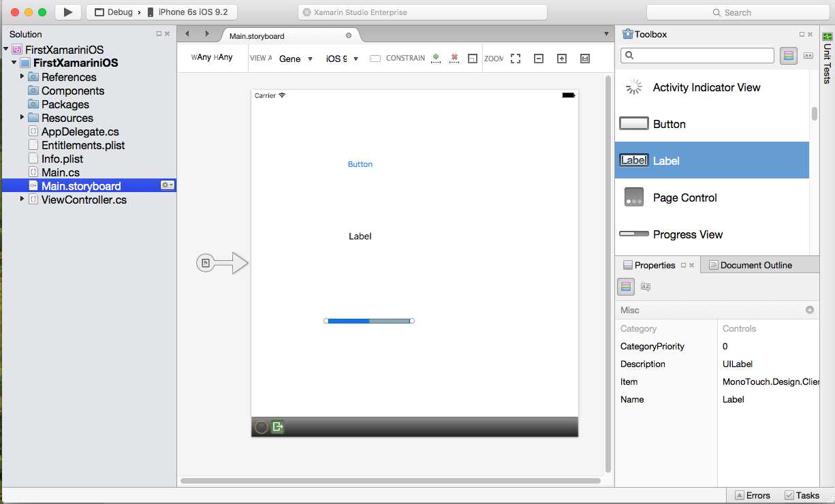Click the green Exit icon in bottom dock
Screen dimensions: 835x504
(277, 427)
